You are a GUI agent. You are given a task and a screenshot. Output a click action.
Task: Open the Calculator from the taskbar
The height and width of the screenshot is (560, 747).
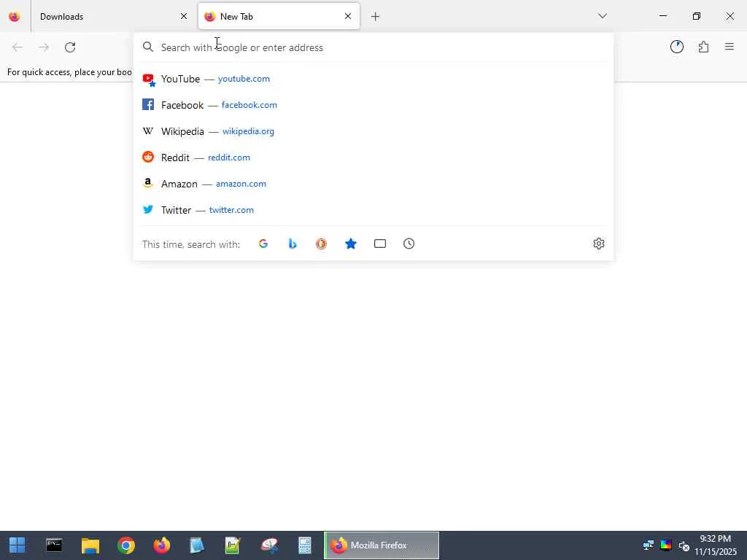tap(305, 545)
